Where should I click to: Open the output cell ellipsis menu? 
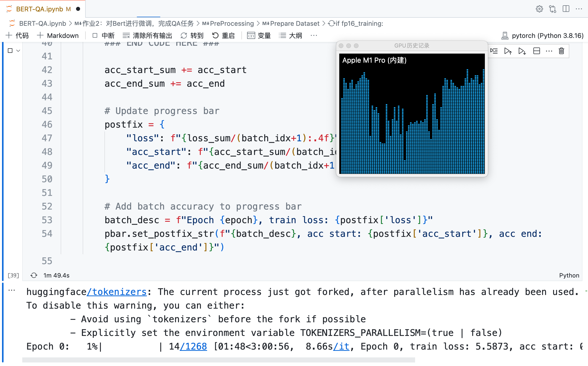click(12, 290)
